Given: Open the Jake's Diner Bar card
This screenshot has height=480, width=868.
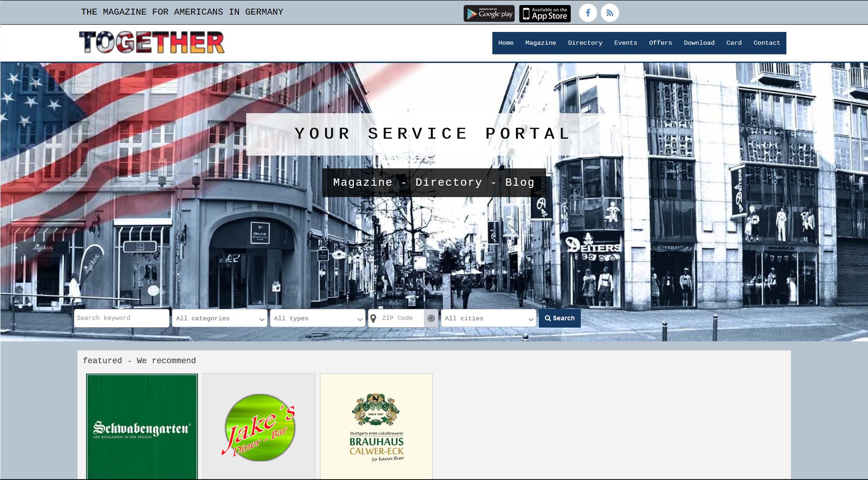Looking at the screenshot, I should (259, 426).
